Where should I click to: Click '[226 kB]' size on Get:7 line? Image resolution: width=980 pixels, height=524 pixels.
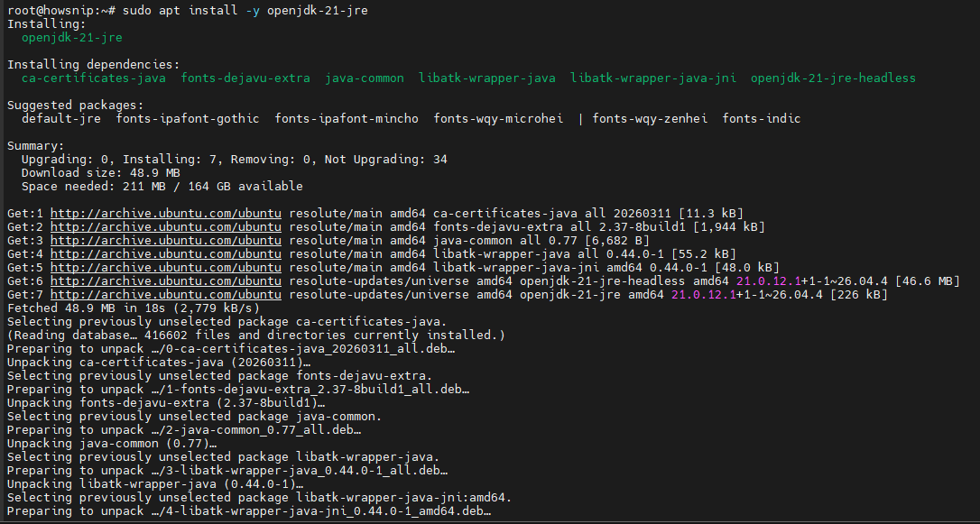click(858, 295)
